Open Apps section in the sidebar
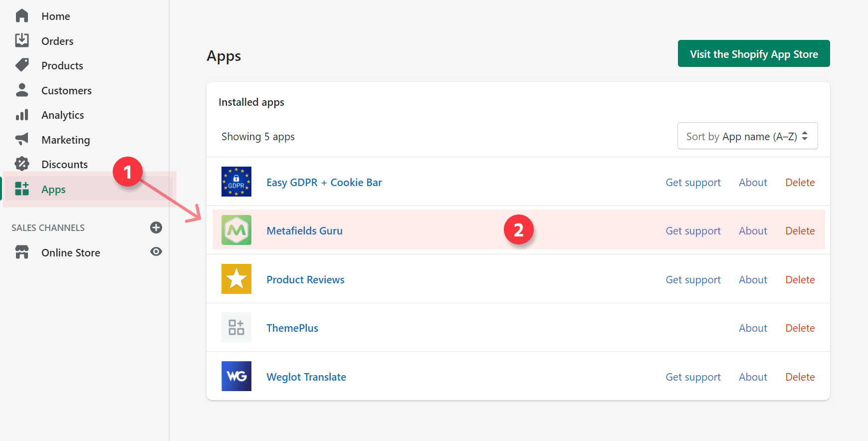This screenshot has height=441, width=868. click(x=53, y=190)
